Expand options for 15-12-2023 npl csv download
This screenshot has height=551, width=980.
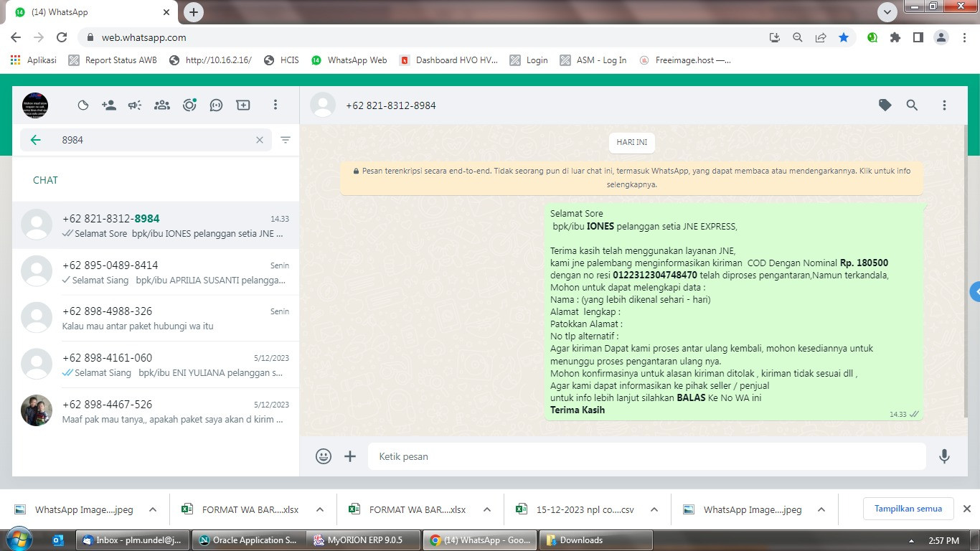tap(654, 509)
